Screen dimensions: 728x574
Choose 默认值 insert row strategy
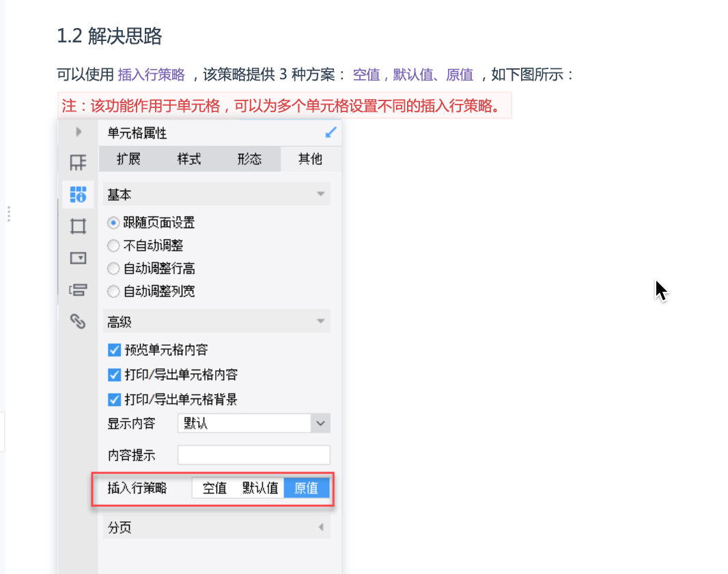click(x=260, y=488)
